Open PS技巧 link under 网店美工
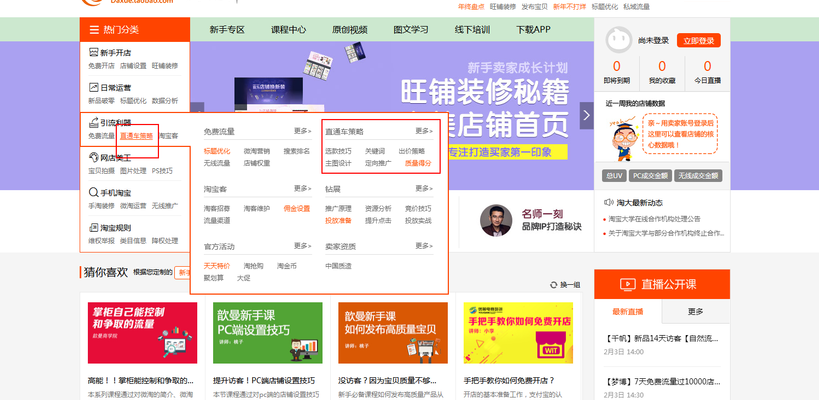Screen dimensions: 819x400 (162, 171)
